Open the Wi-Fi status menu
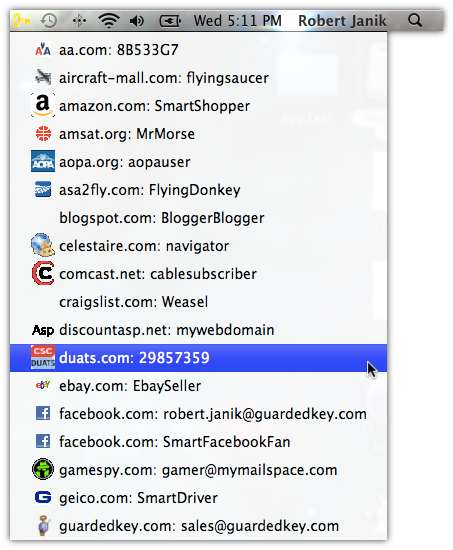 coord(109,21)
